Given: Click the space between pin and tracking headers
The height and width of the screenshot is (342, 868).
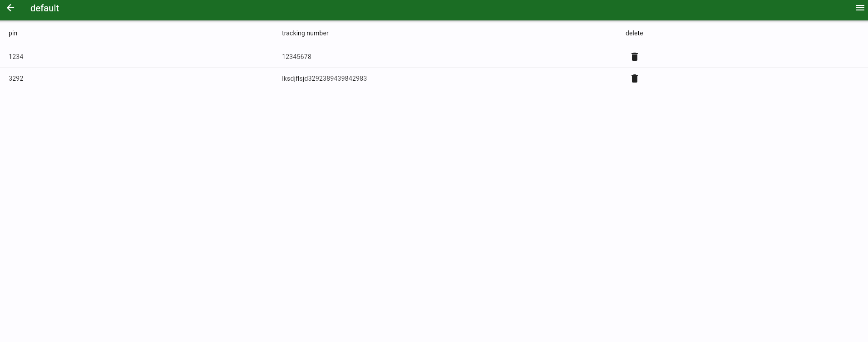Looking at the screenshot, I should [x=150, y=33].
